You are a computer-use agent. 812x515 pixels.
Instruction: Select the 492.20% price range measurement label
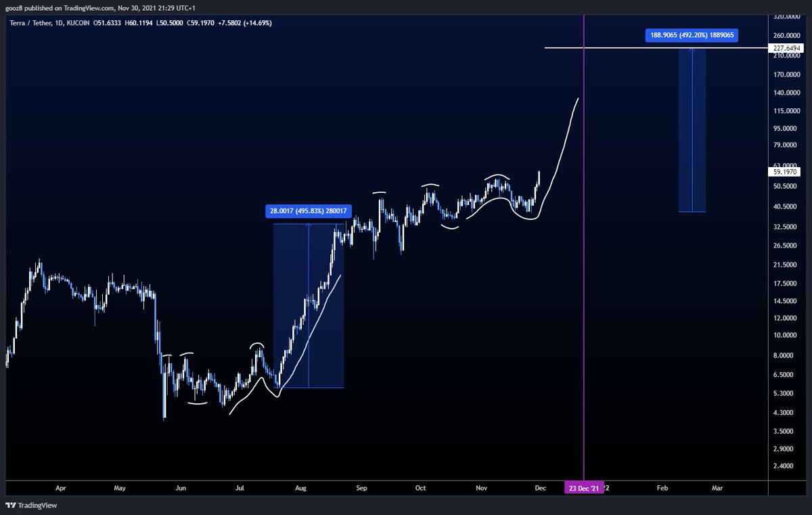point(692,34)
